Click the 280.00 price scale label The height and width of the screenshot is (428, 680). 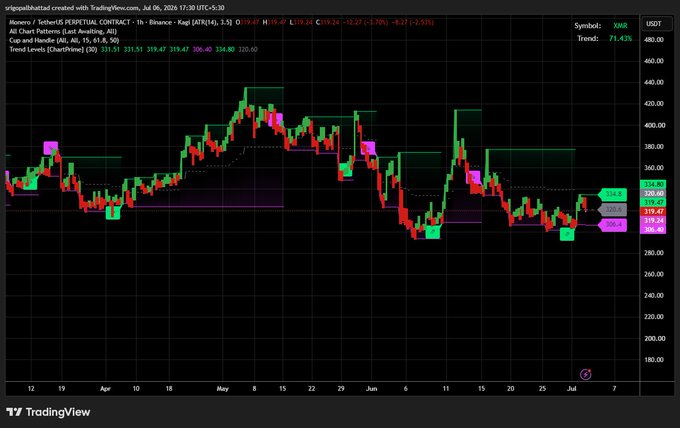[x=654, y=253]
